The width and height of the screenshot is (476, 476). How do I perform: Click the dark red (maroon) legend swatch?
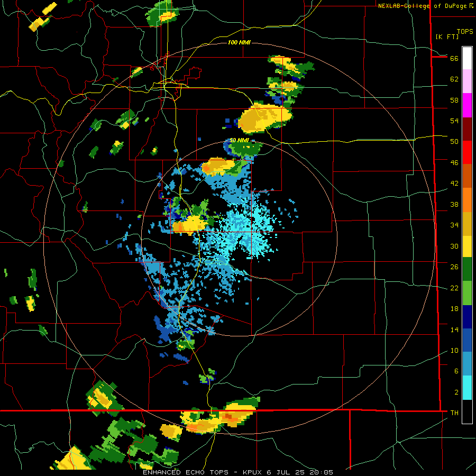(x=467, y=129)
